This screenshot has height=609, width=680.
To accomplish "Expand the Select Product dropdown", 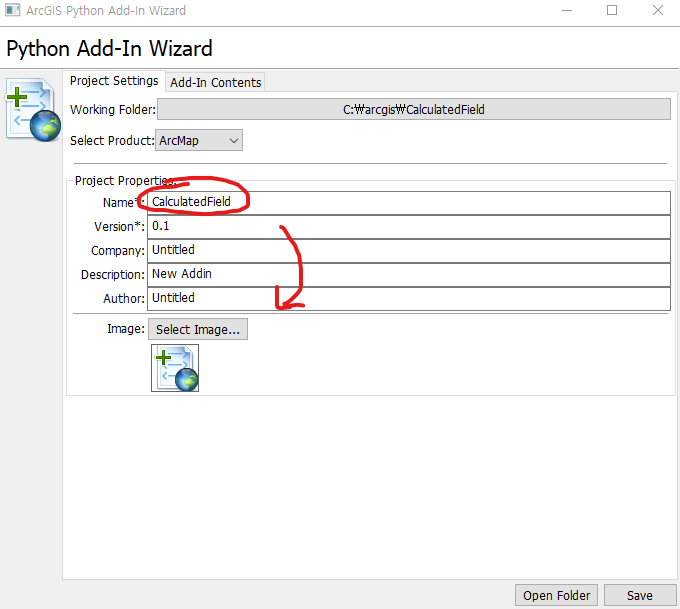I will (x=199, y=141).
